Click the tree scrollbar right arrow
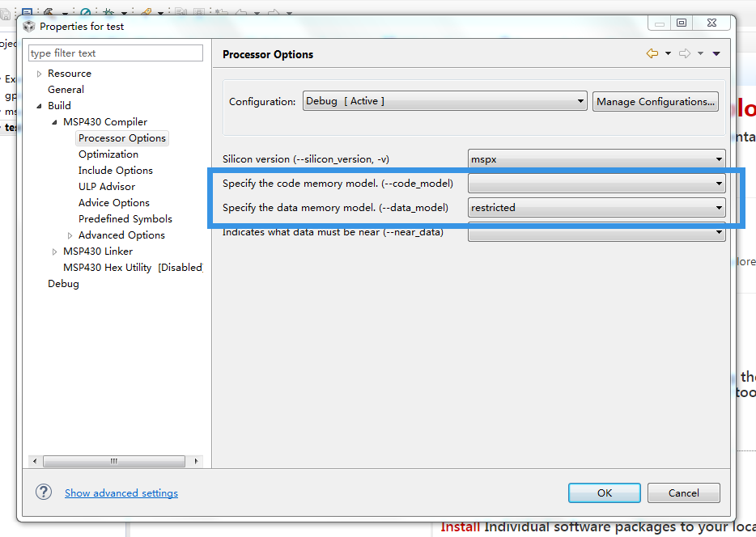Viewport: 756px width, 537px height. pos(196,461)
